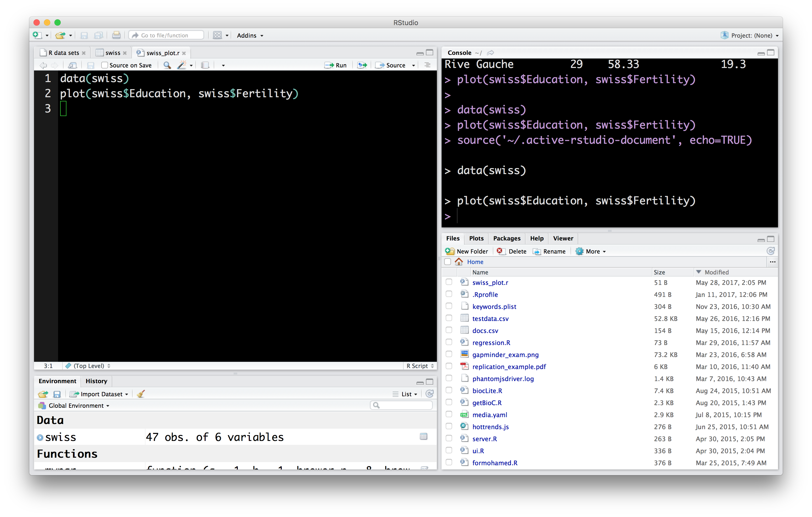Switch to the R data sets tab
The image size is (812, 517).
coord(63,53)
